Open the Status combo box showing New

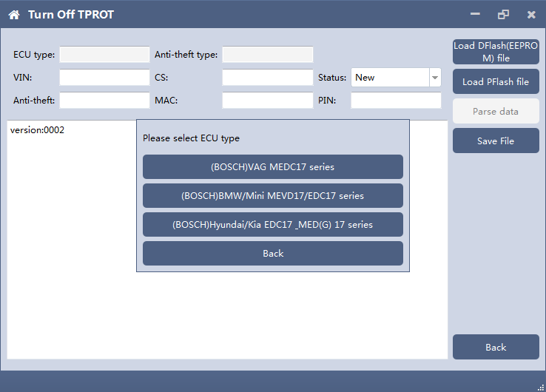(396, 78)
